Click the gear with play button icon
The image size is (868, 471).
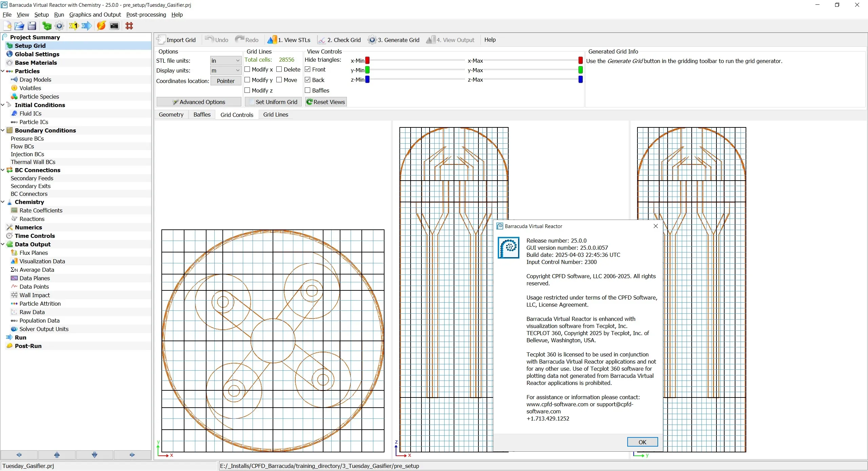coord(59,26)
